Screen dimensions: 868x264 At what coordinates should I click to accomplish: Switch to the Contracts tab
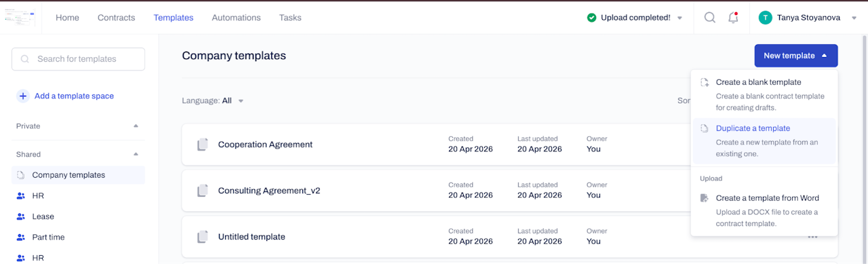point(116,18)
